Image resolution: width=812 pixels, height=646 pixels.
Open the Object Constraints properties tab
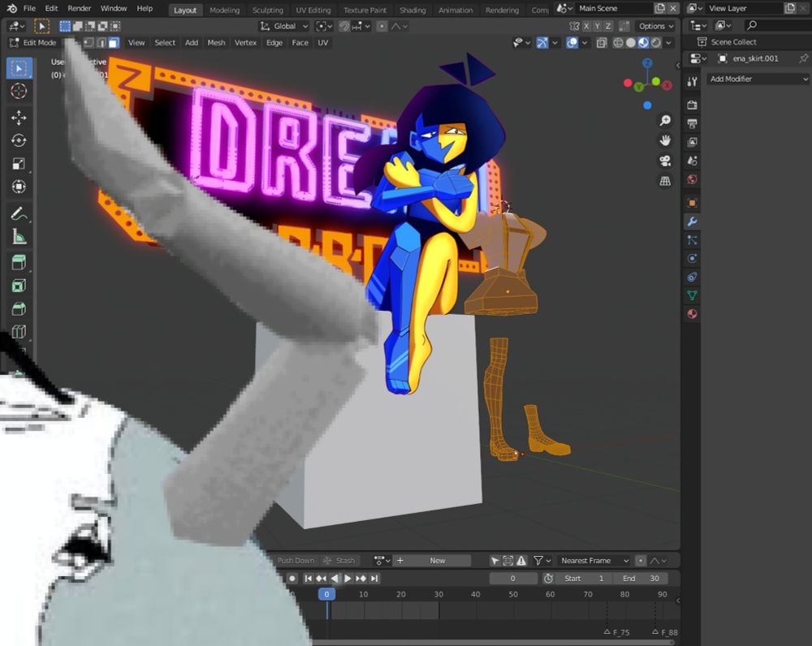click(x=692, y=277)
